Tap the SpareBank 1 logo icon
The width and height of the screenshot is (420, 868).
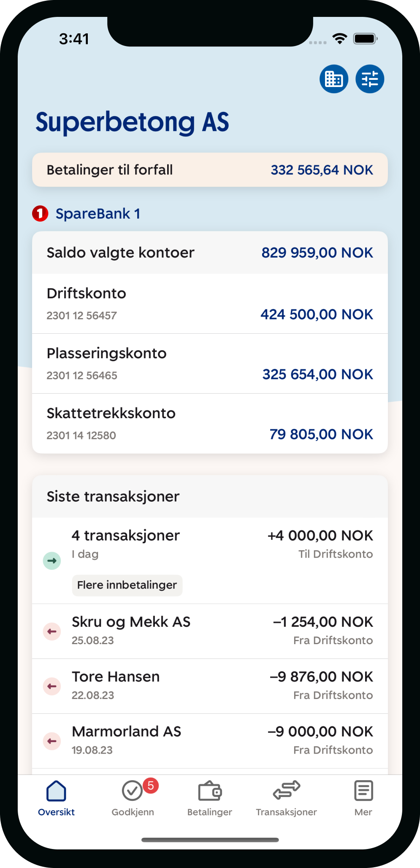pyautogui.click(x=41, y=214)
